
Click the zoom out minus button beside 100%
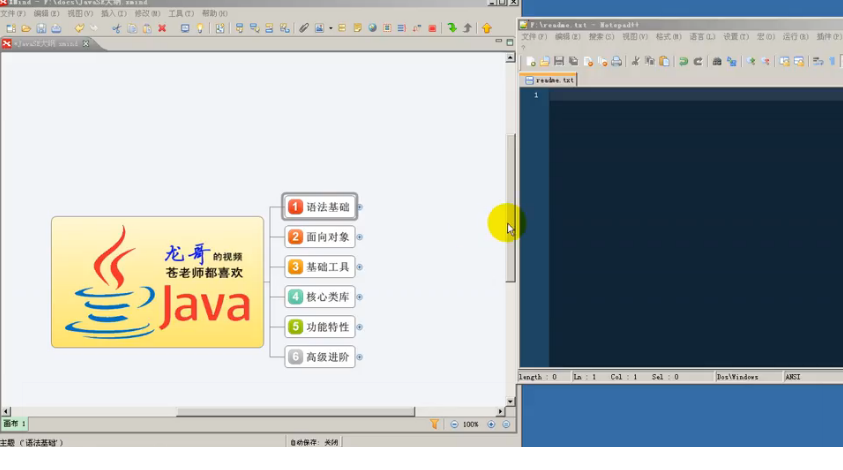click(x=454, y=424)
